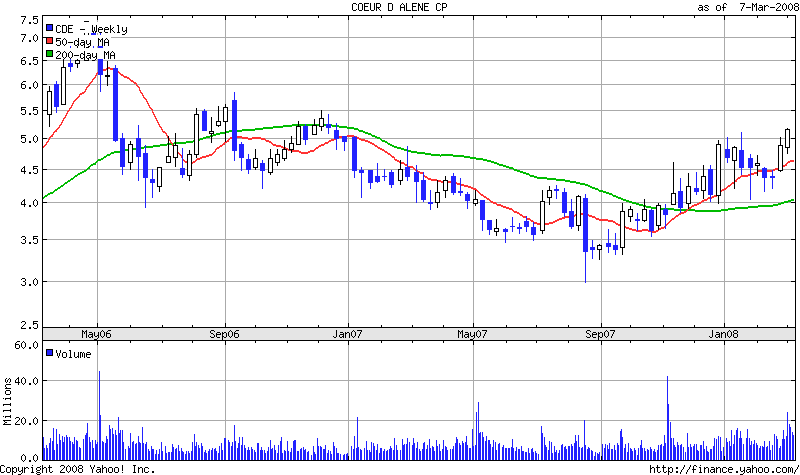Click the 6.0 price axis label

29,85
